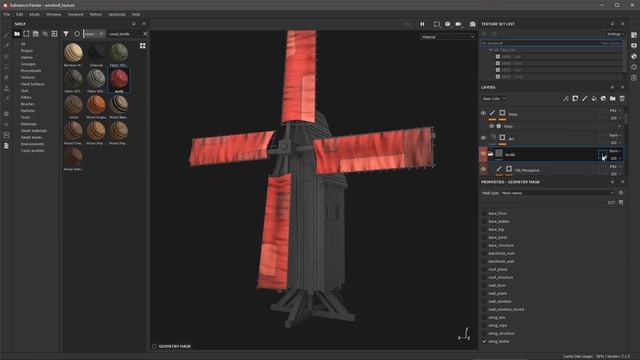Select the Environments shelf category

pyautogui.click(x=33, y=144)
